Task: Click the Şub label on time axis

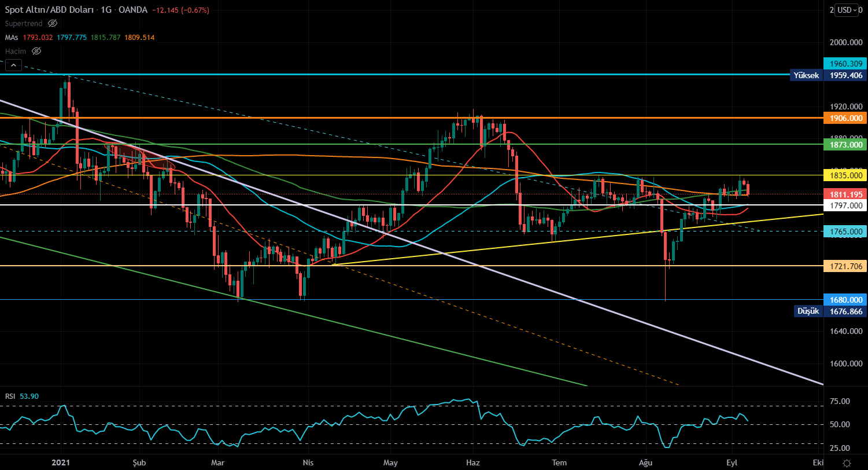Action: click(139, 463)
